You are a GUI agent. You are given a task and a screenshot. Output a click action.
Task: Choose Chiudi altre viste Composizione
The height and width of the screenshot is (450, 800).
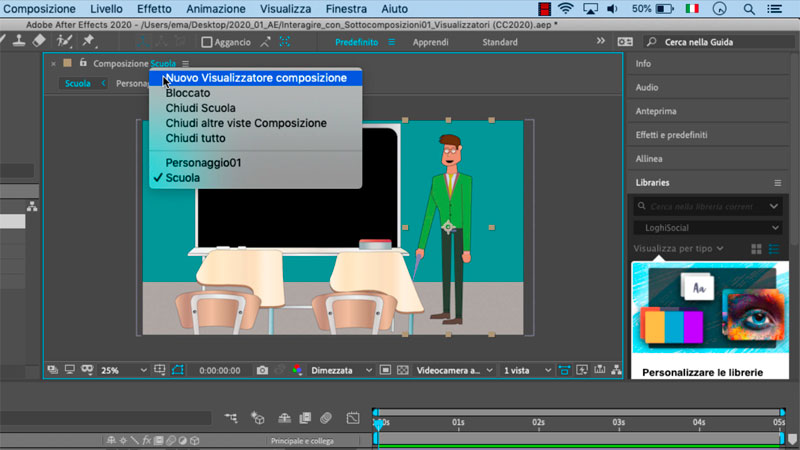tap(256, 123)
